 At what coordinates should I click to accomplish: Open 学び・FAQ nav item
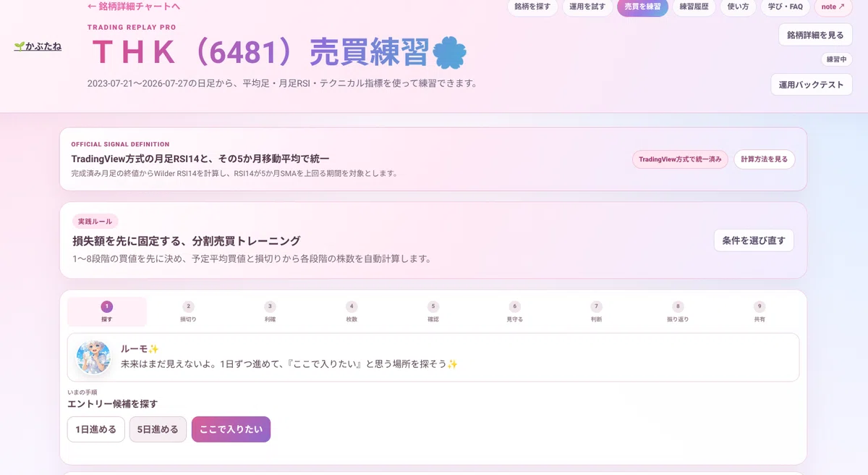tap(785, 7)
